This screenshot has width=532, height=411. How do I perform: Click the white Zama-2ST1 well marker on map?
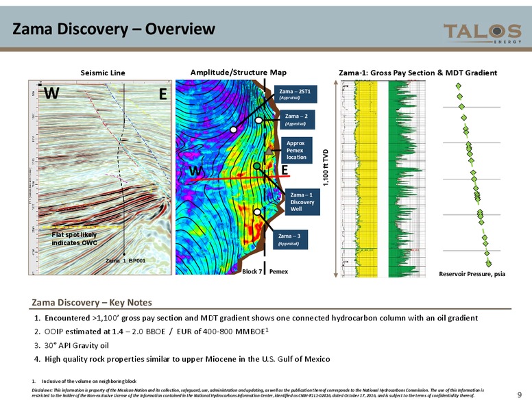[x=233, y=129]
